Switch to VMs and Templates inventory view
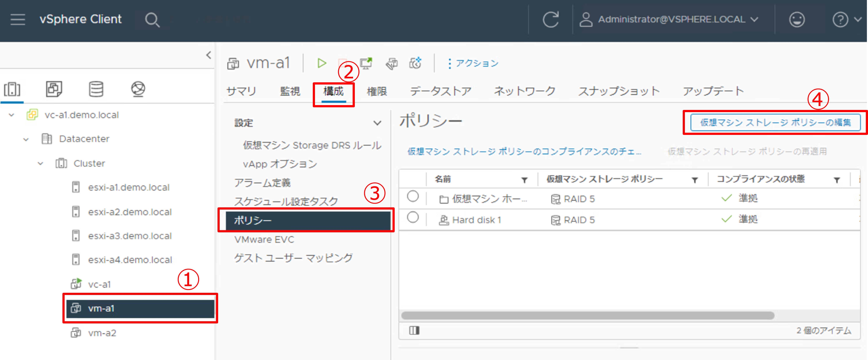The image size is (868, 360). click(54, 89)
